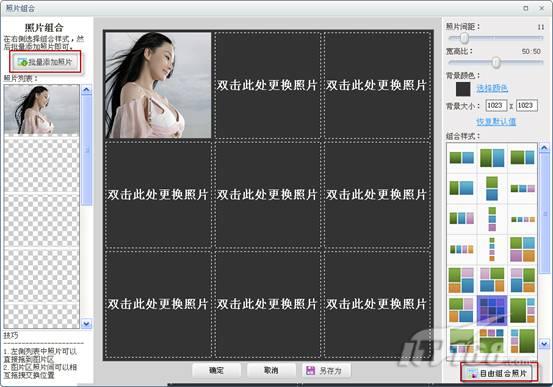Click the 恢复默认值 restore defaults link
553x387 pixels.
(496, 122)
